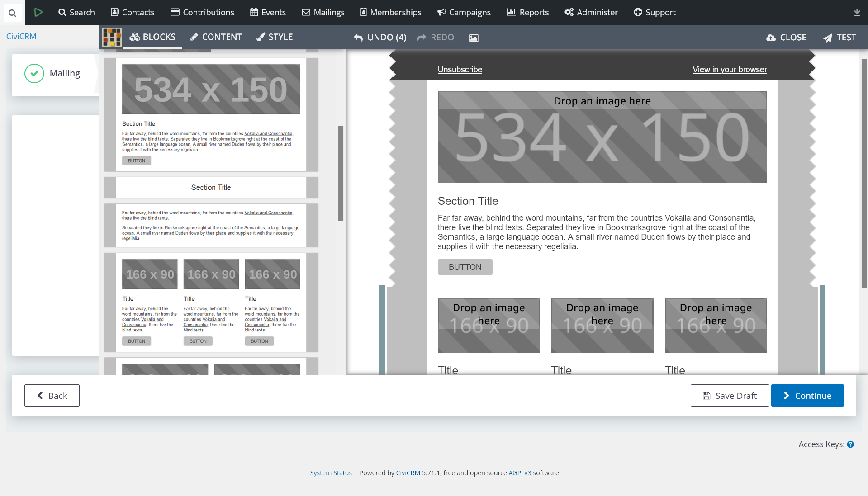Open Access Keys help via the question-mark icon
This screenshot has width=868, height=496.
coord(851,444)
